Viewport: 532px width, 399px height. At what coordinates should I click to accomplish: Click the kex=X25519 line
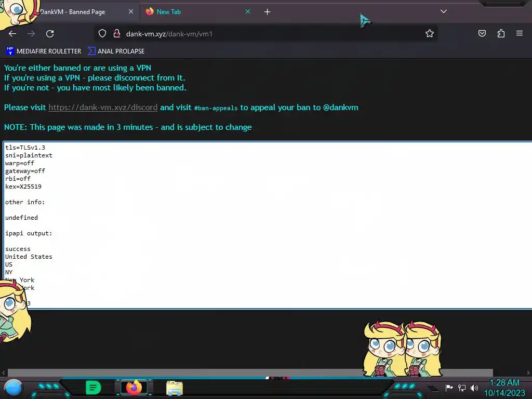tap(23, 187)
